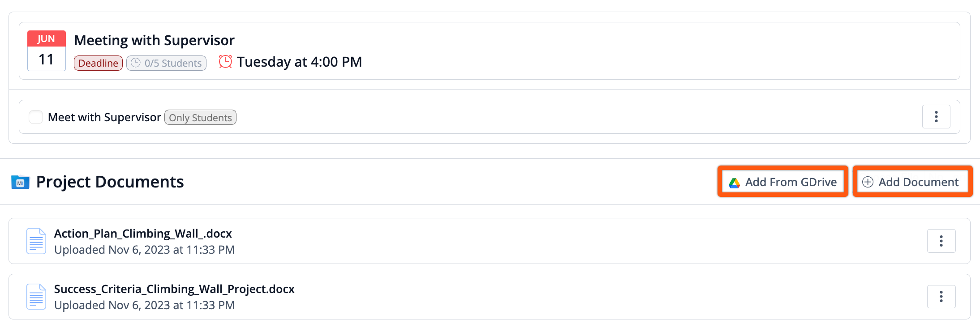The width and height of the screenshot is (980, 332).
Task: Click the Add Document button
Action: click(912, 182)
